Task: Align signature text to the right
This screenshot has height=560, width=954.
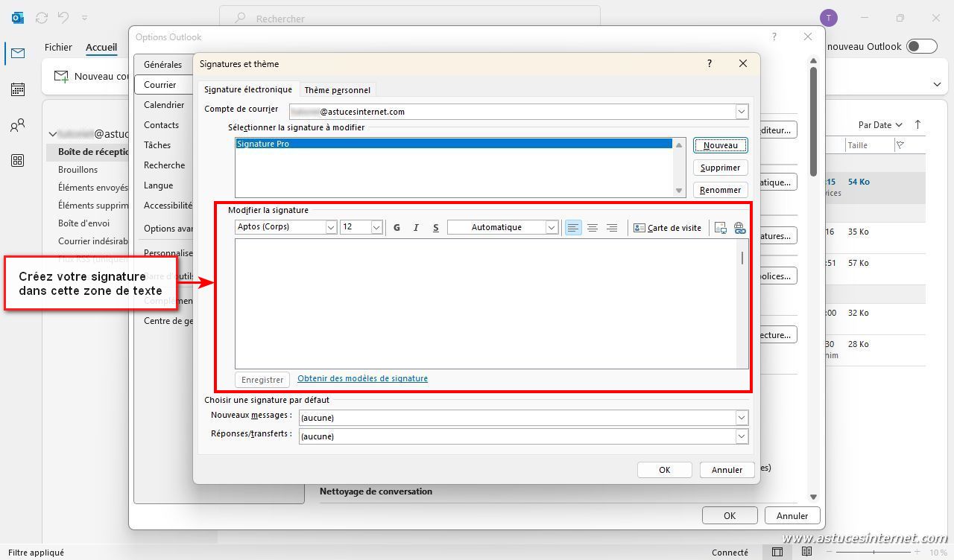Action: 612,228
